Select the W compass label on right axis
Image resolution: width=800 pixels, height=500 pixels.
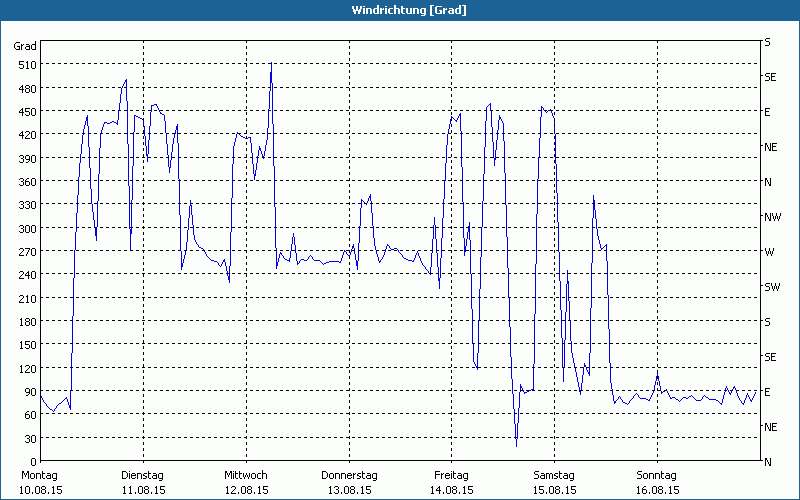[768, 252]
